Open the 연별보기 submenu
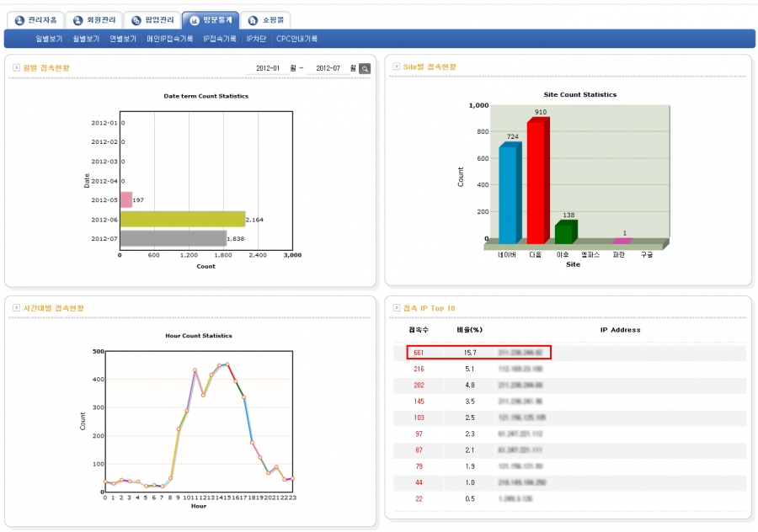The height and width of the screenshot is (532, 758). [x=123, y=39]
